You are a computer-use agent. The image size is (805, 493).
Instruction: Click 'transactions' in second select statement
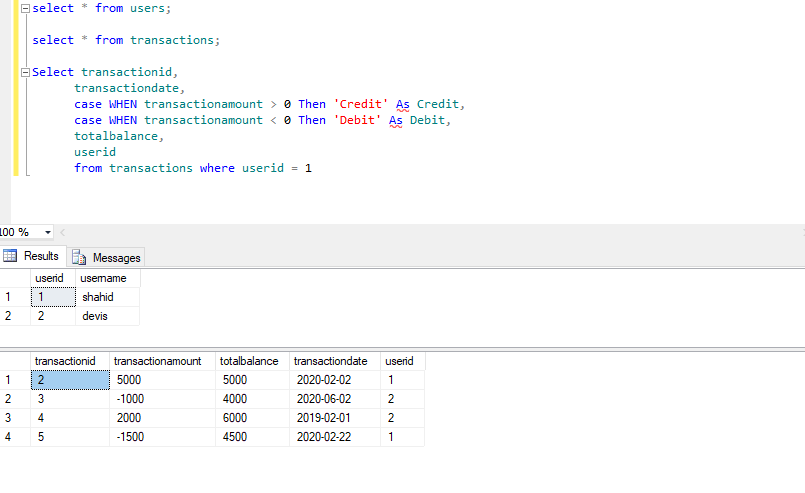click(172, 40)
